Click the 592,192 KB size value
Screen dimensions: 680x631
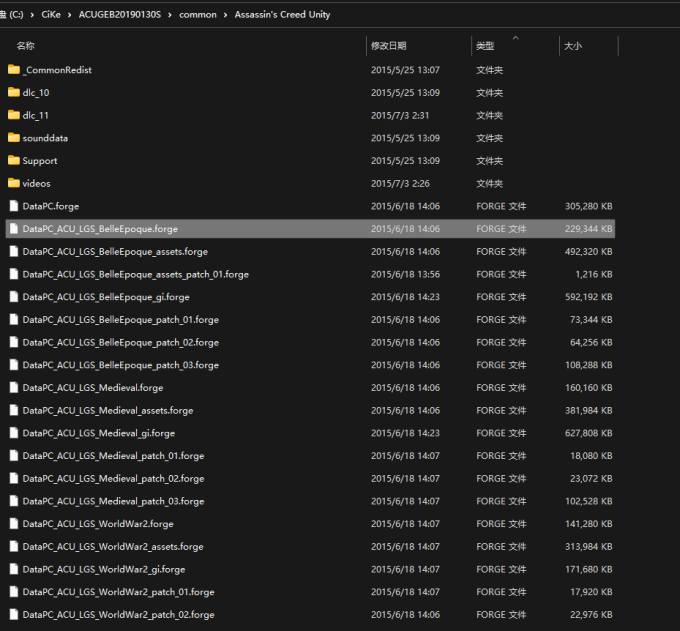coord(588,297)
